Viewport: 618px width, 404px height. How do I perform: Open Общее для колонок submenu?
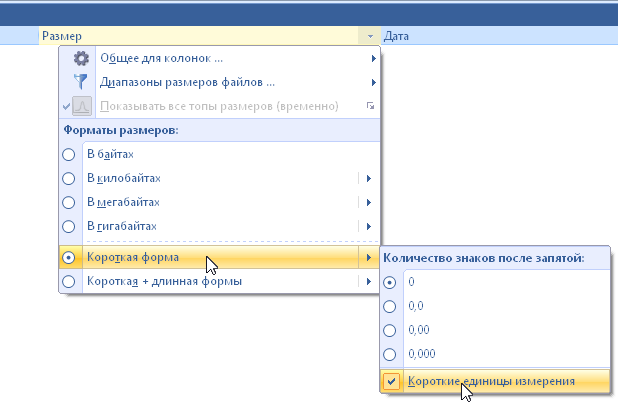pos(219,58)
